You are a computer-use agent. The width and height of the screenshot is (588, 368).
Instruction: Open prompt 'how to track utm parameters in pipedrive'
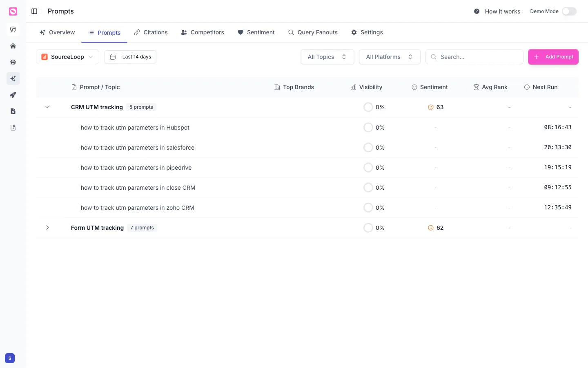coord(136,168)
